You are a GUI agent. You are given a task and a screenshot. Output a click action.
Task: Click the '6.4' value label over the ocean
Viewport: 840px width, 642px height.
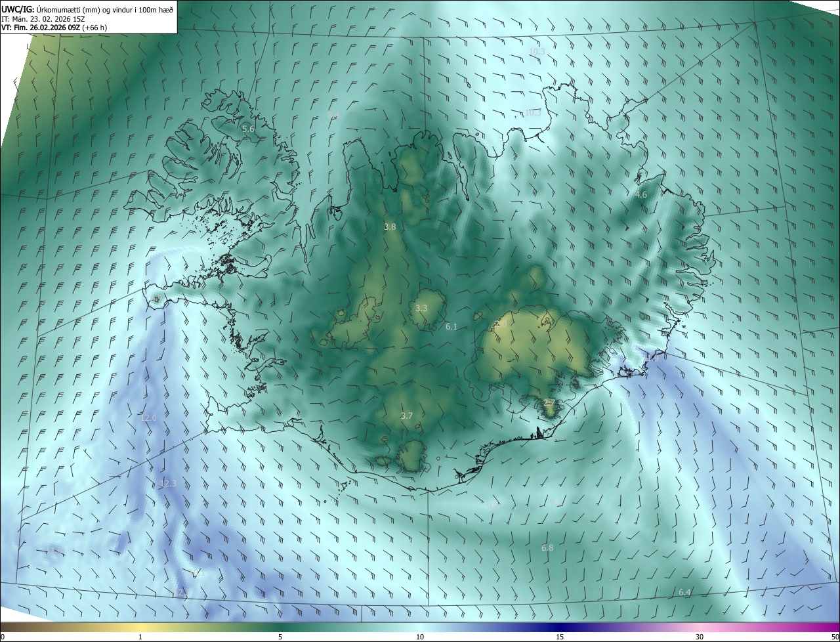tap(684, 592)
